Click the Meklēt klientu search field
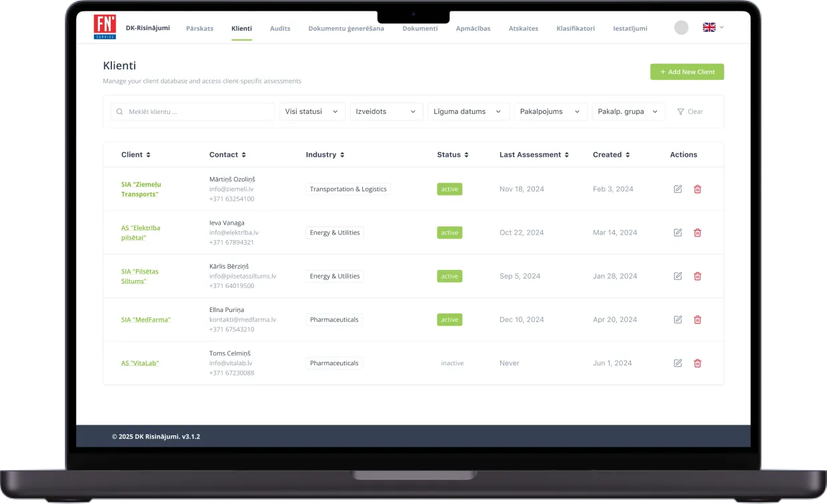827x504 pixels. pos(193,112)
